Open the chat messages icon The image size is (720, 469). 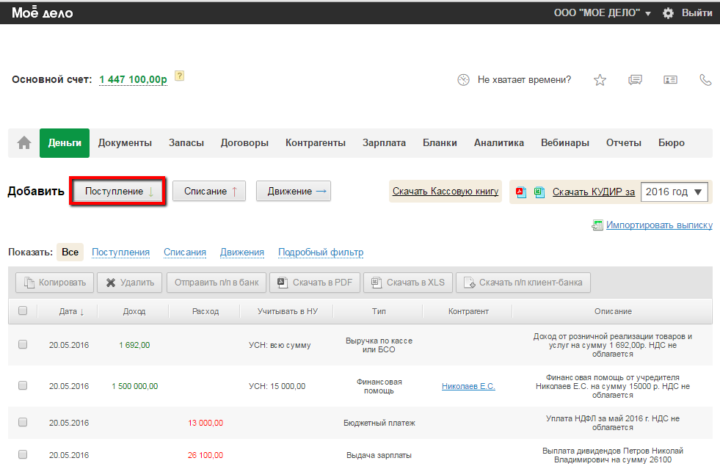[x=634, y=80]
